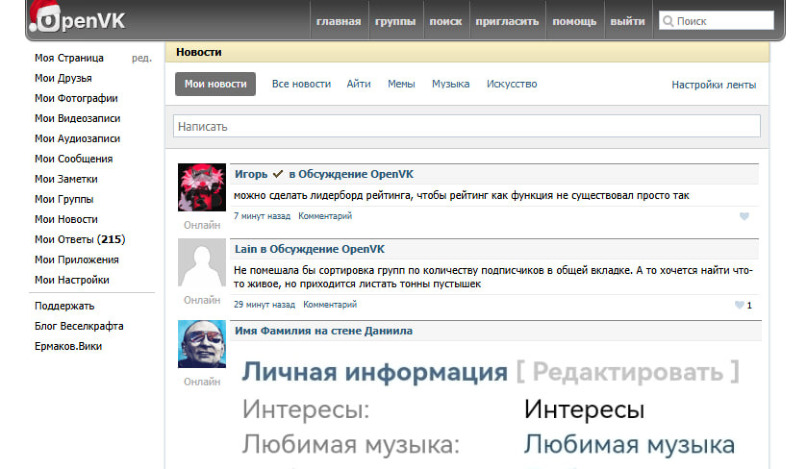Like Игорь's post with the heart icon

pyautogui.click(x=744, y=216)
